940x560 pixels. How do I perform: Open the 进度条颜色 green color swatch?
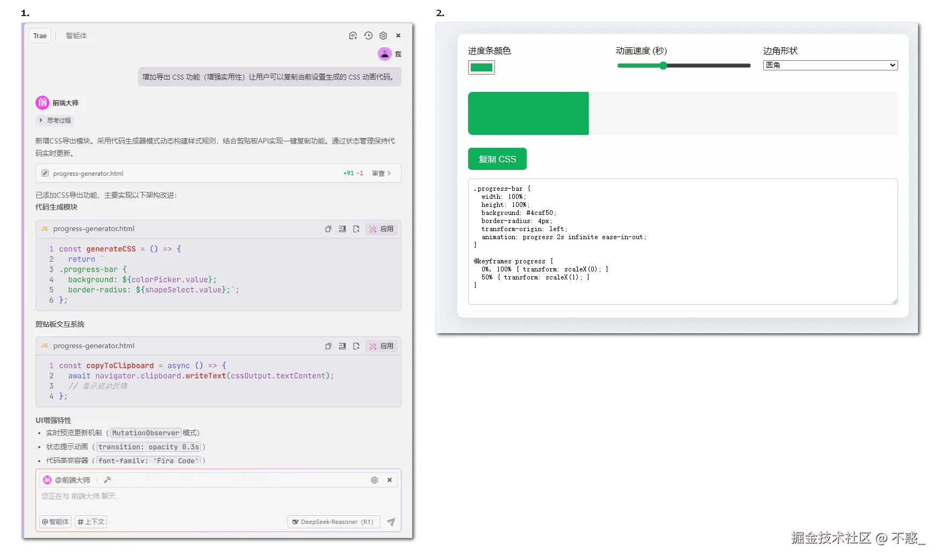482,68
